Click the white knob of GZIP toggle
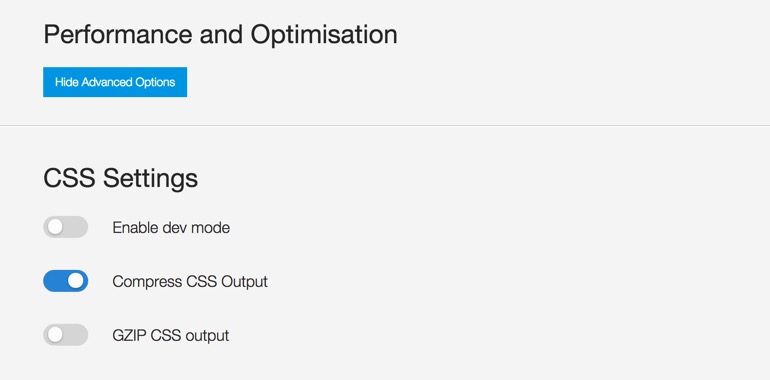 [55, 335]
